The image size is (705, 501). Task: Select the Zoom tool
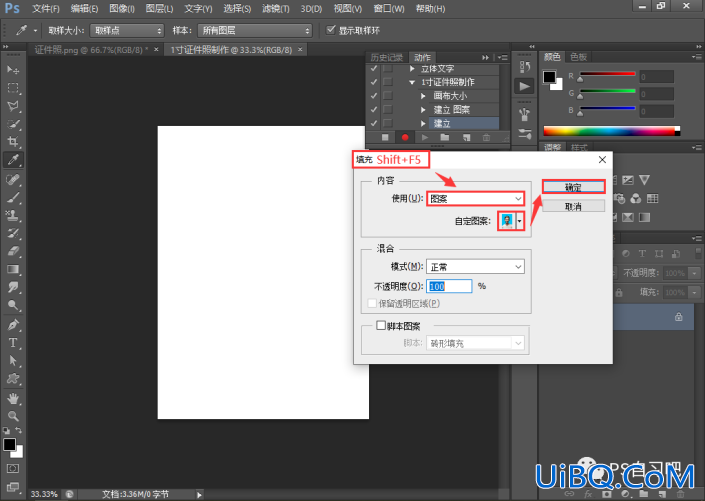point(13,416)
